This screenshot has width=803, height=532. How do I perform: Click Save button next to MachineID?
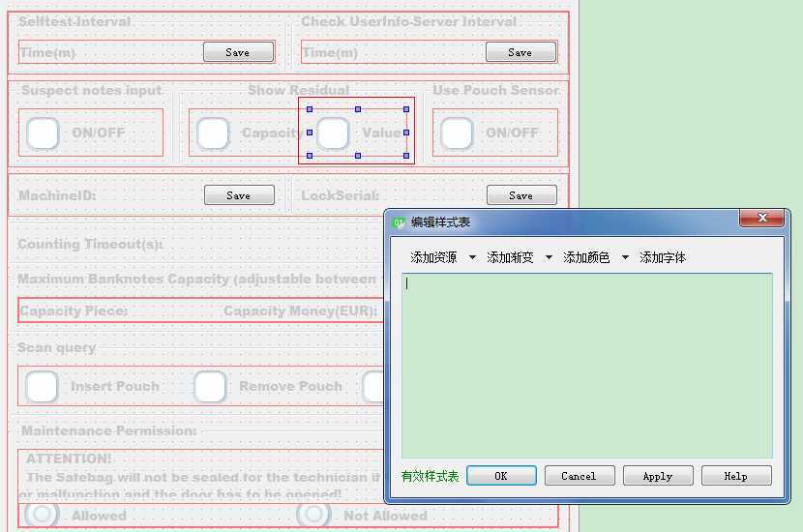click(x=239, y=195)
